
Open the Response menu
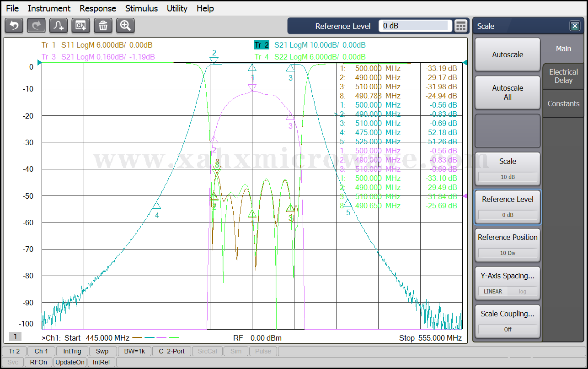point(98,8)
